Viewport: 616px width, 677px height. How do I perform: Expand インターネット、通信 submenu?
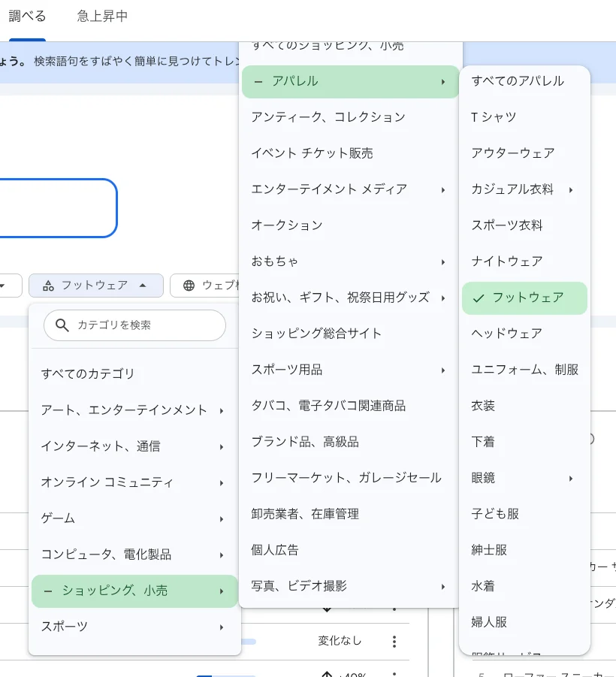tap(134, 446)
